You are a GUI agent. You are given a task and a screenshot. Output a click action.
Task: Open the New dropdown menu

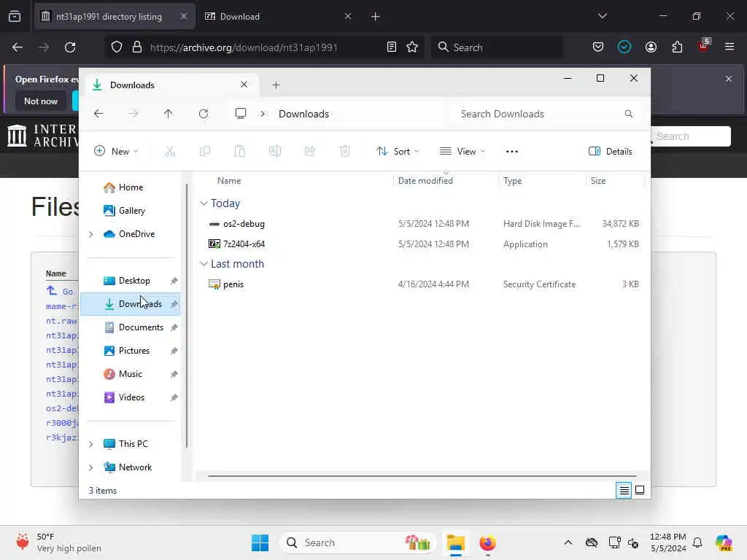pyautogui.click(x=116, y=152)
